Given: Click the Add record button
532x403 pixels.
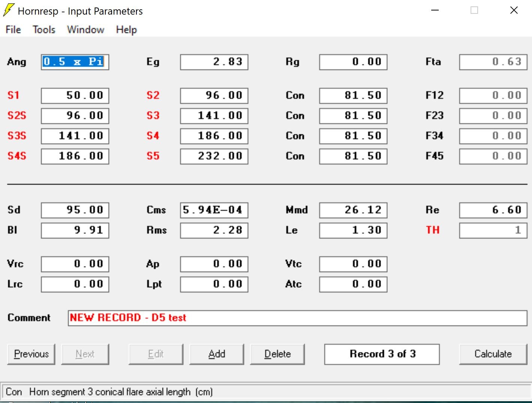Looking at the screenshot, I should pos(217,354).
